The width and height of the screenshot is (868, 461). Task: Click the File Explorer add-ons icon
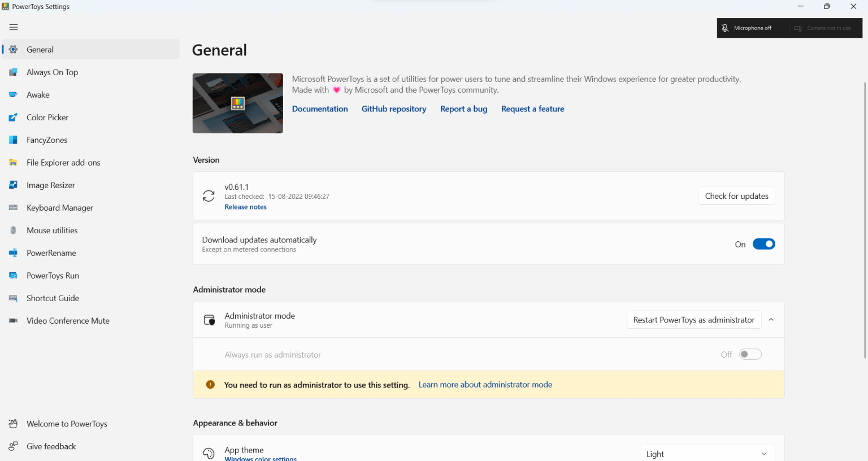13,163
